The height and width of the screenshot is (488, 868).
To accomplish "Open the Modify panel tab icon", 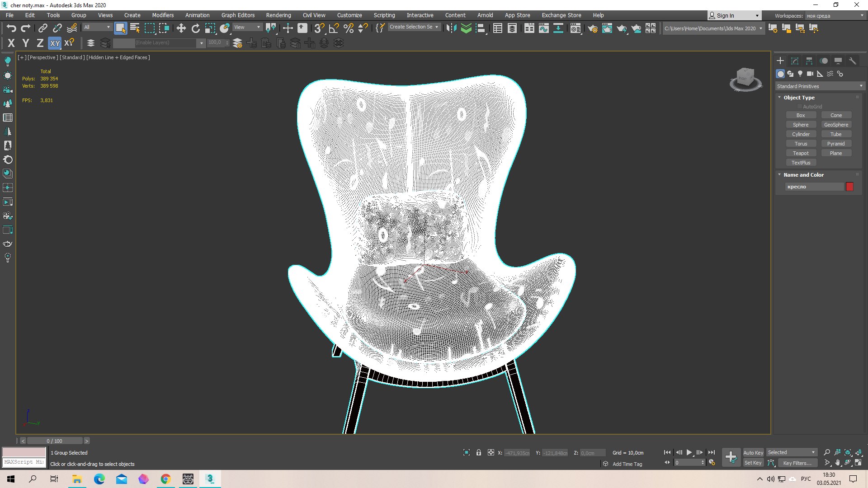I will [x=795, y=61].
